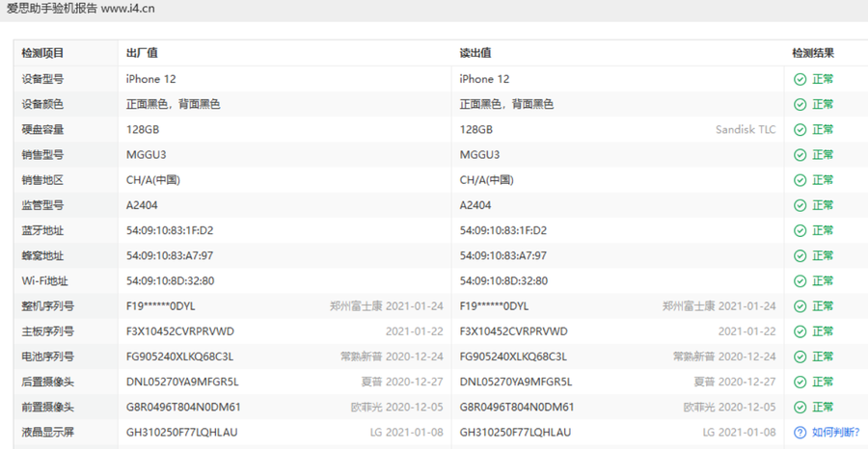The width and height of the screenshot is (868, 449).
Task: Click factory value 128GB in 出厂值 column
Action: coord(143,130)
